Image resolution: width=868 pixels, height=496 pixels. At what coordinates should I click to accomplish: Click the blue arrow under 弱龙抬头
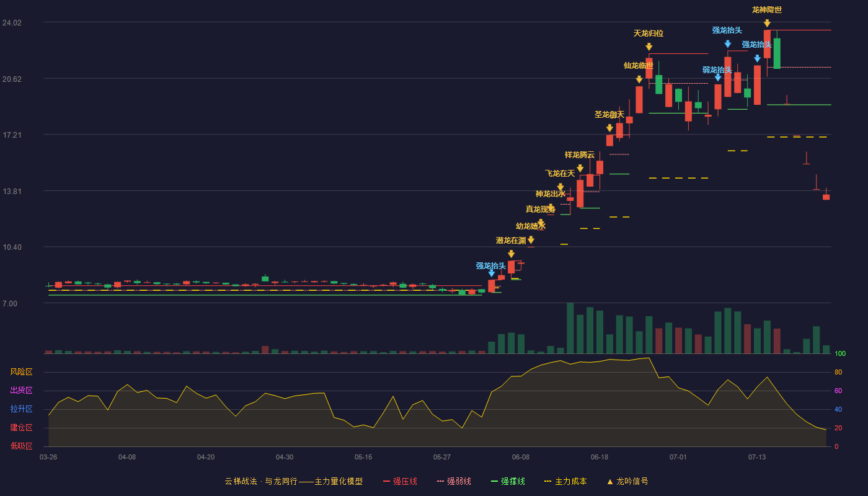click(717, 77)
